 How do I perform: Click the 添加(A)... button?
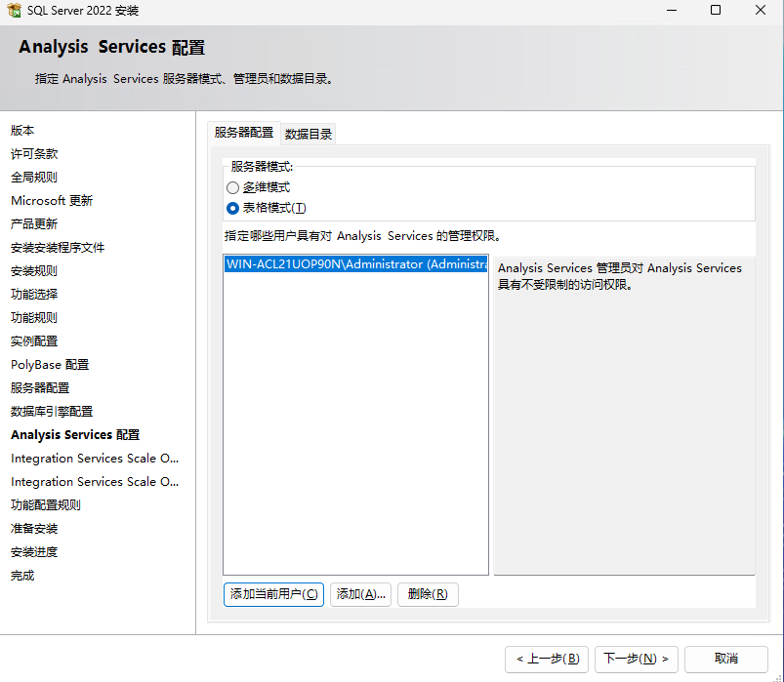360,594
